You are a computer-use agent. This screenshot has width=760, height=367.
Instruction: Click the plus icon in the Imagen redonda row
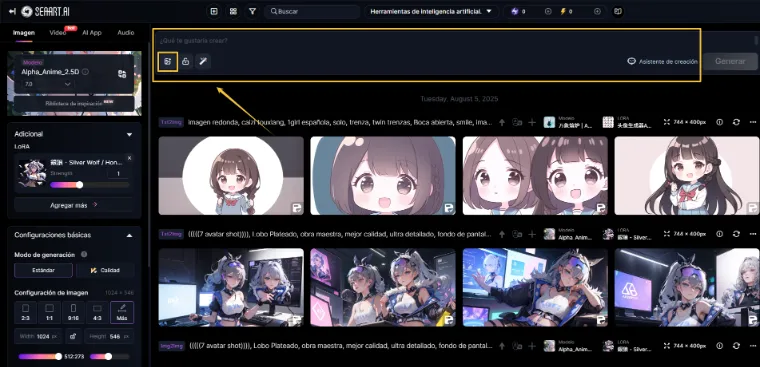[x=532, y=122]
